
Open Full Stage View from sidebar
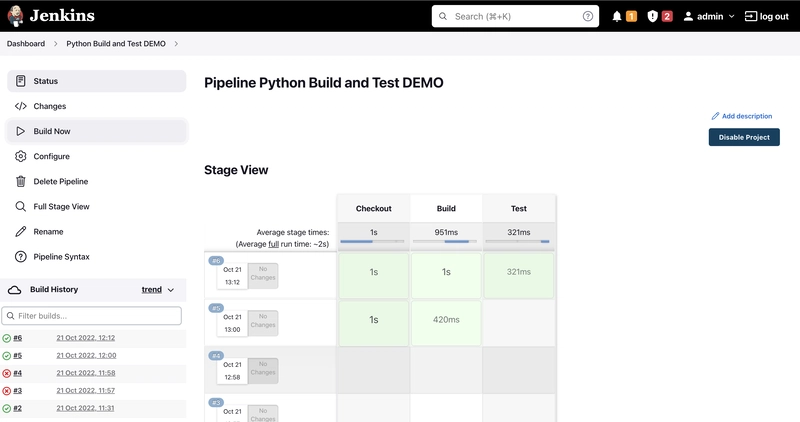[61, 207]
